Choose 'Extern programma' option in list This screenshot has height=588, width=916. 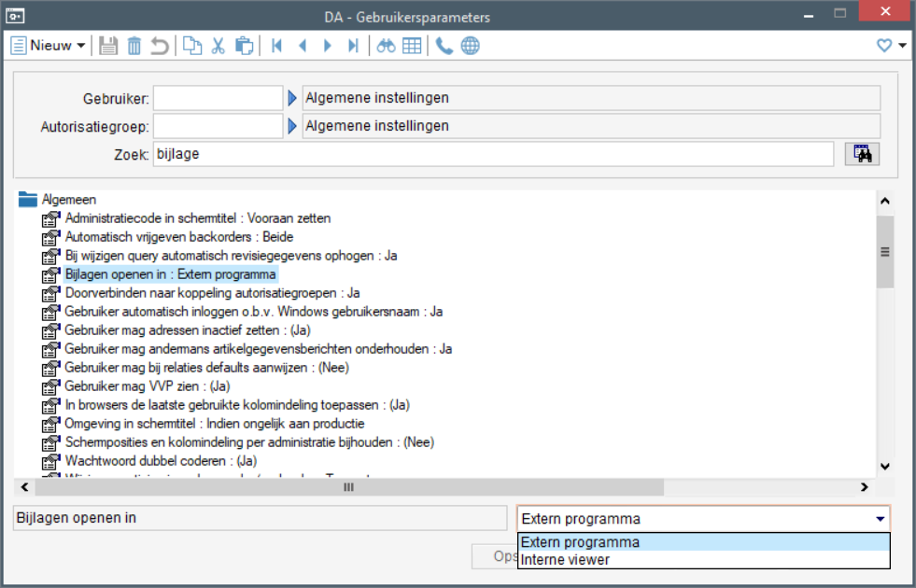580,542
